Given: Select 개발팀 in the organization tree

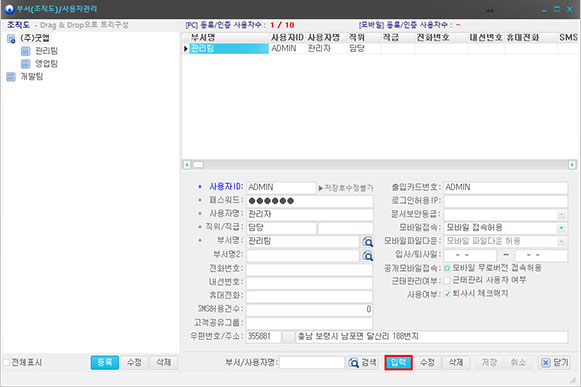Looking at the screenshot, I should pos(32,77).
